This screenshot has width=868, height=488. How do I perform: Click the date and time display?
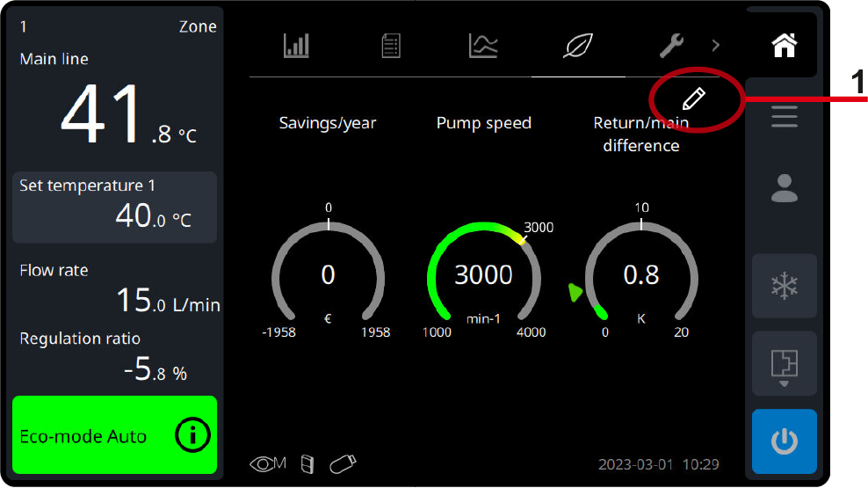coord(658,464)
